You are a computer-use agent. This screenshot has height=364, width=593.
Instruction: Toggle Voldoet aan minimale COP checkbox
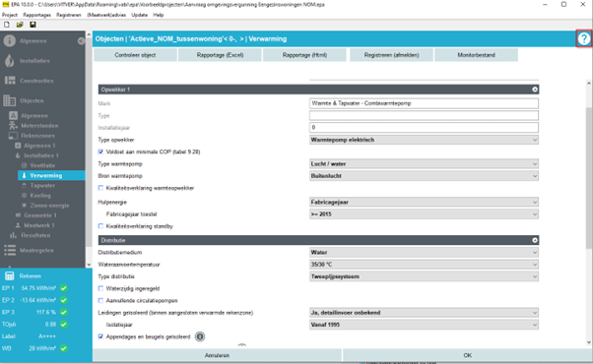100,152
